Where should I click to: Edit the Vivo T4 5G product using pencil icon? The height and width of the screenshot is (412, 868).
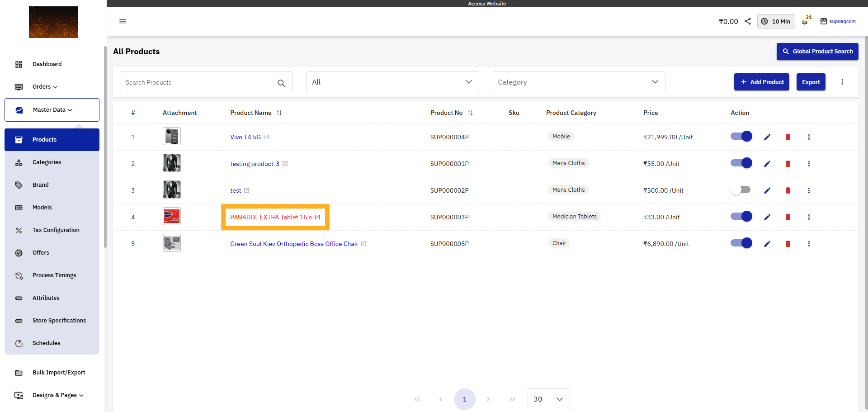click(x=767, y=137)
